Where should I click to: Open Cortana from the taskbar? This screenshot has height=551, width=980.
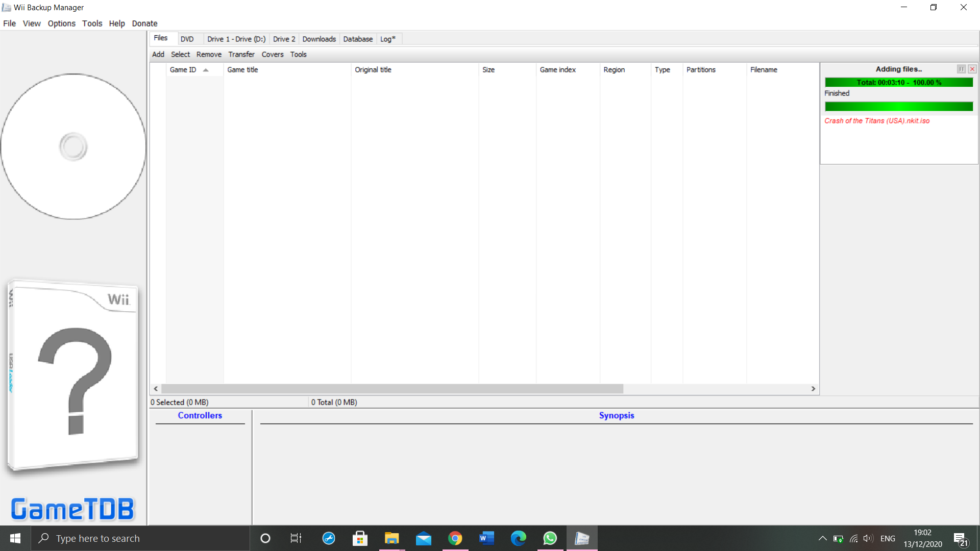point(265,538)
